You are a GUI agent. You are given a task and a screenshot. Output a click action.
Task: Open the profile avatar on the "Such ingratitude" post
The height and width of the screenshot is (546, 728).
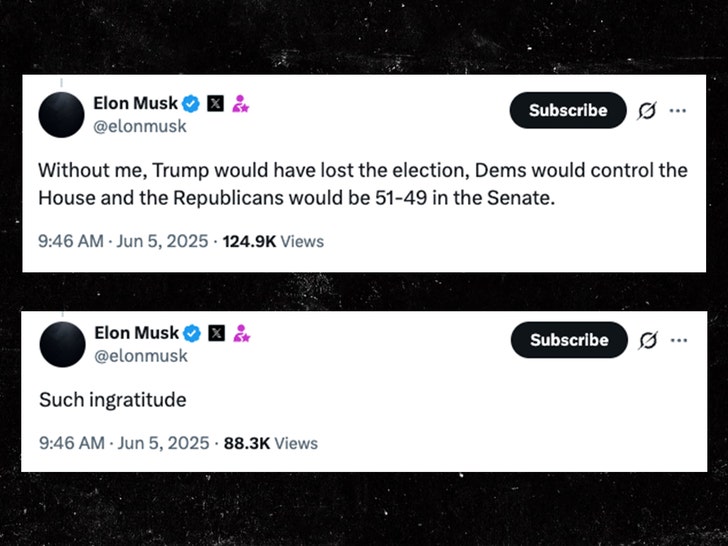[x=60, y=344]
